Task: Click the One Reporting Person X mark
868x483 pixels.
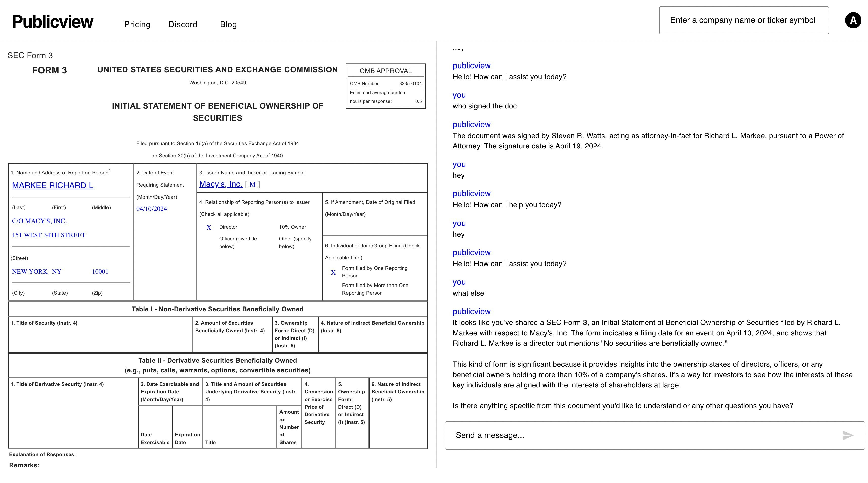Action: (333, 272)
